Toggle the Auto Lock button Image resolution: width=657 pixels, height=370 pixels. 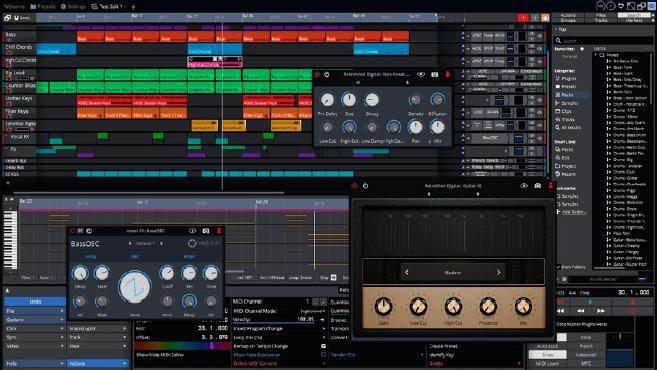[x=547, y=346]
